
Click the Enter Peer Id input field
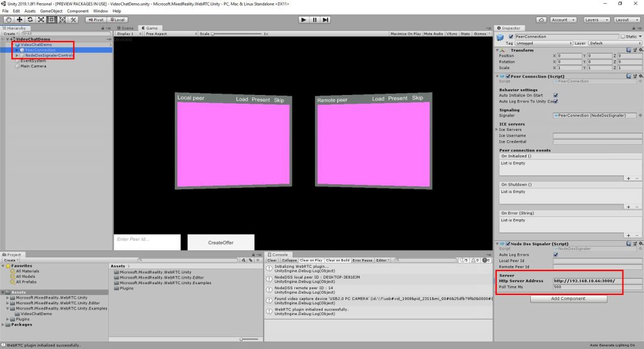point(147,242)
